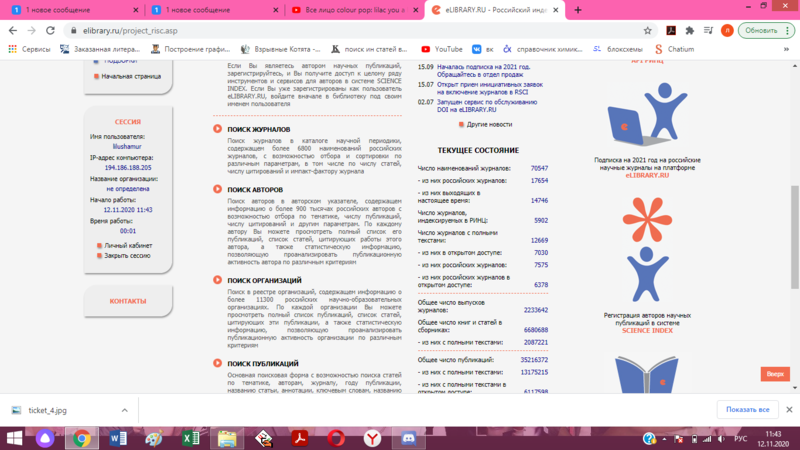Image resolution: width=800 pixels, height=450 pixels.
Task: Open the YouTube bookmark
Action: click(442, 49)
